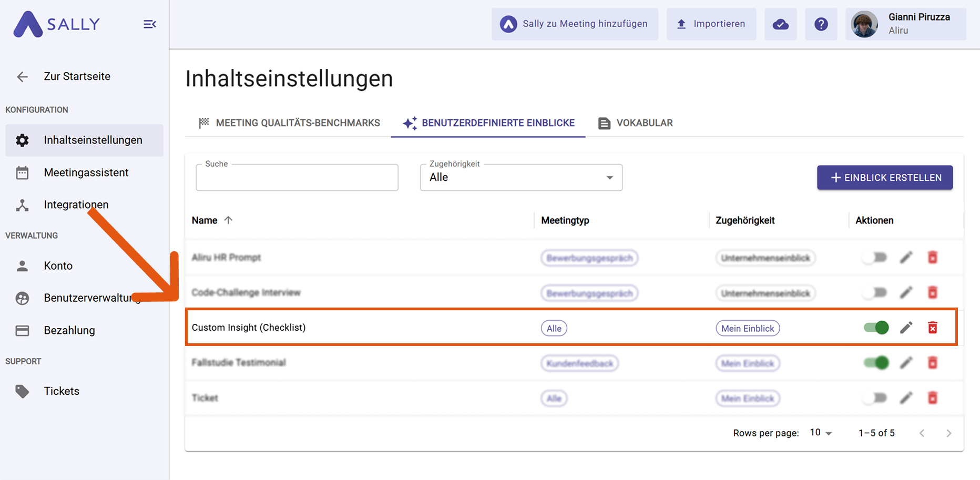Toggle off the Fallstudie Testimonial insight
The image size is (980, 480).
click(876, 363)
